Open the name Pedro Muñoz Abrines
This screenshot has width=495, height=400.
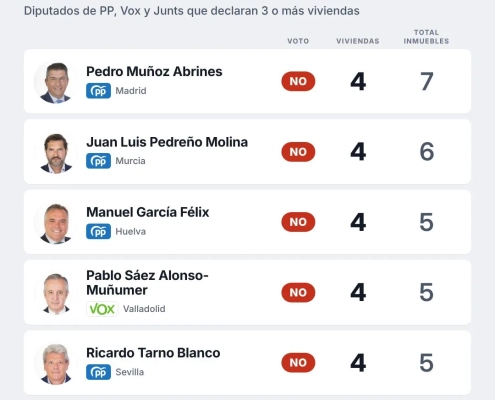point(154,71)
